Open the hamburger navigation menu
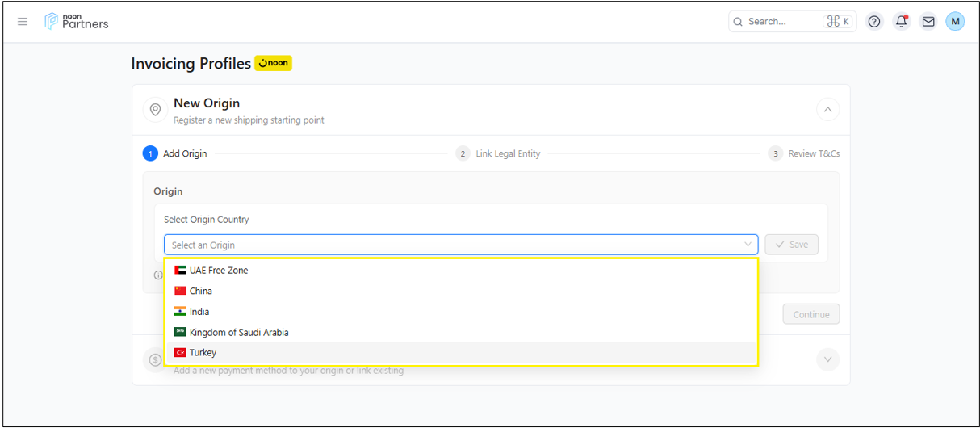 [23, 22]
